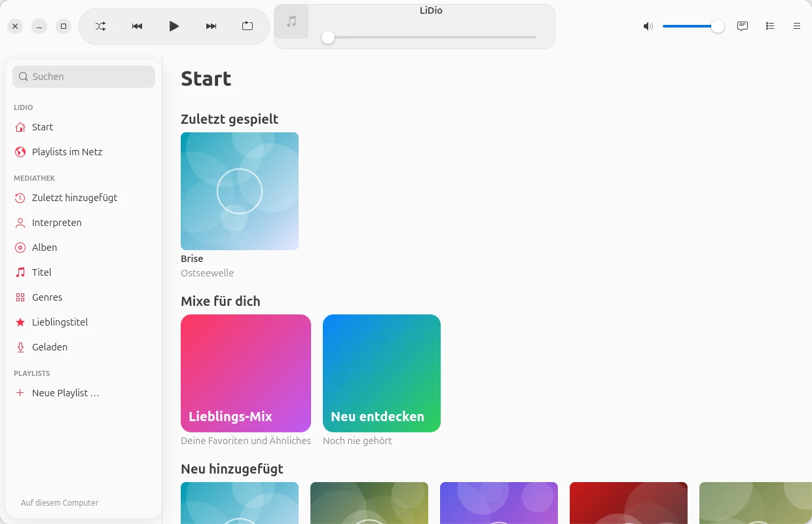Toggle repeat mode
The width and height of the screenshot is (812, 524).
click(248, 26)
